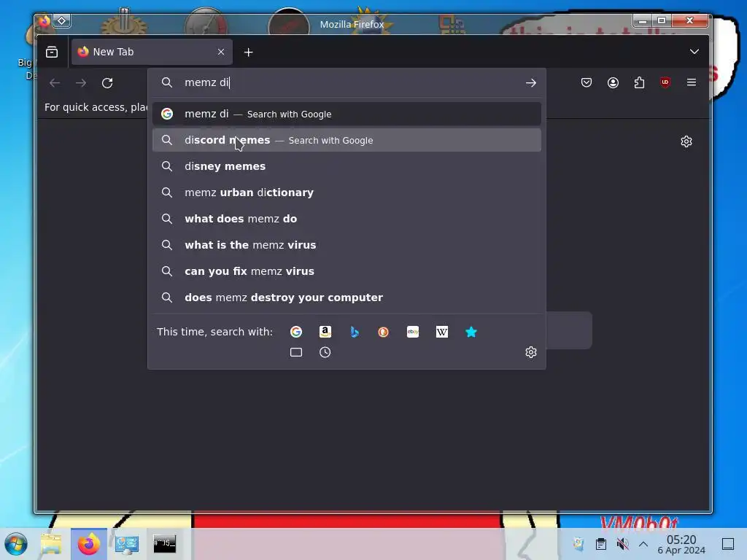Select the 'discord memes' suggestion
Screen dimensions: 747x560
click(x=347, y=140)
